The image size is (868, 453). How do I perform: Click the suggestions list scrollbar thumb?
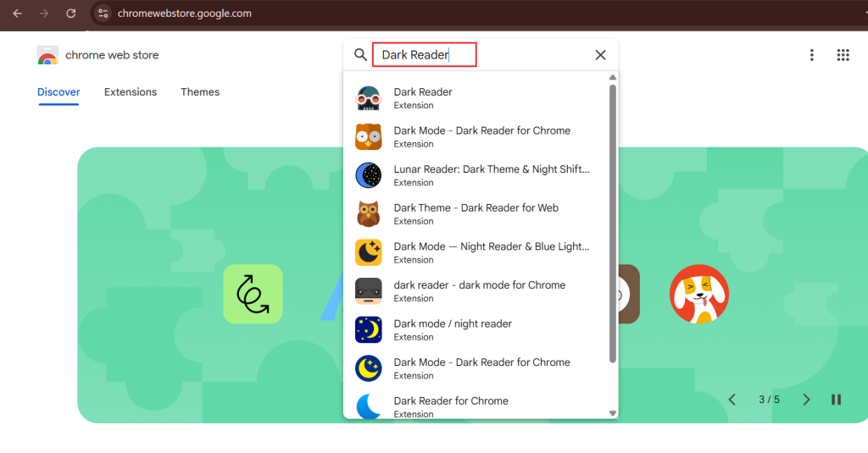pos(612,224)
